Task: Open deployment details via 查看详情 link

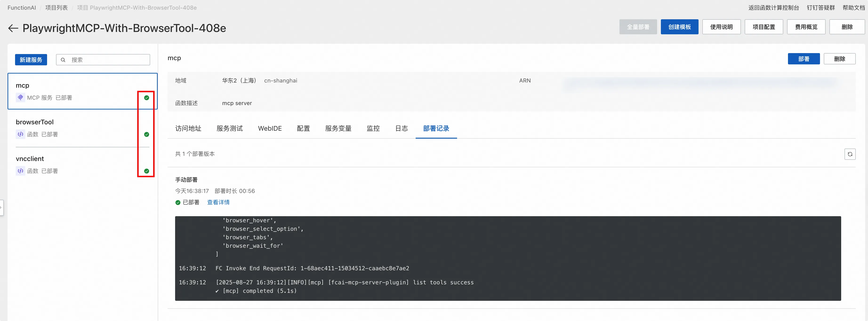Action: (x=218, y=202)
